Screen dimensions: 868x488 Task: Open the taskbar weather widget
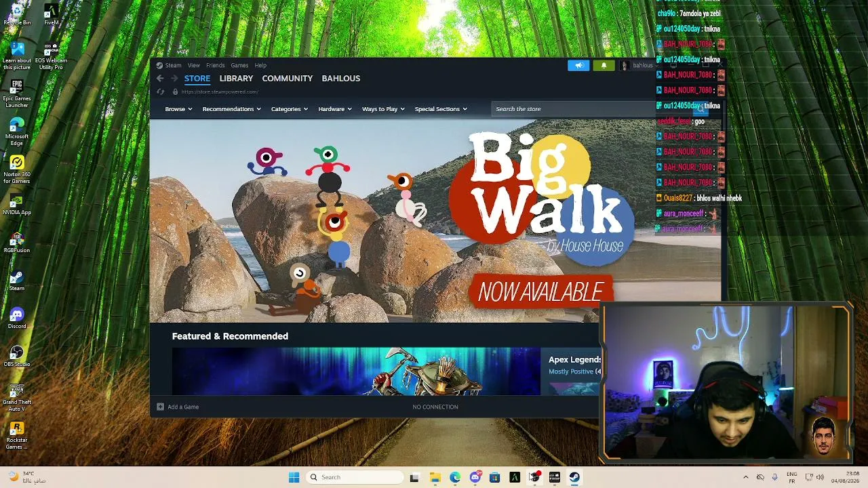27,477
